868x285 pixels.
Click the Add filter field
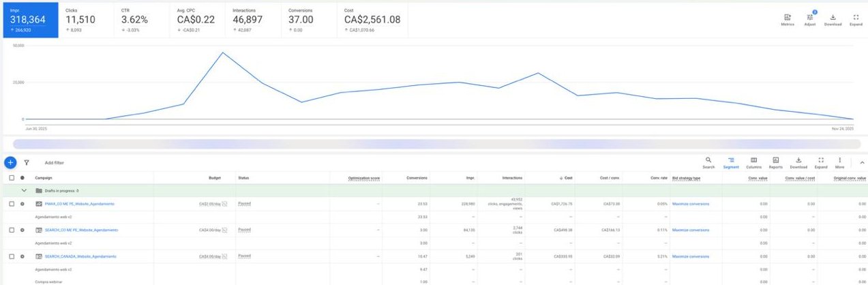point(55,163)
